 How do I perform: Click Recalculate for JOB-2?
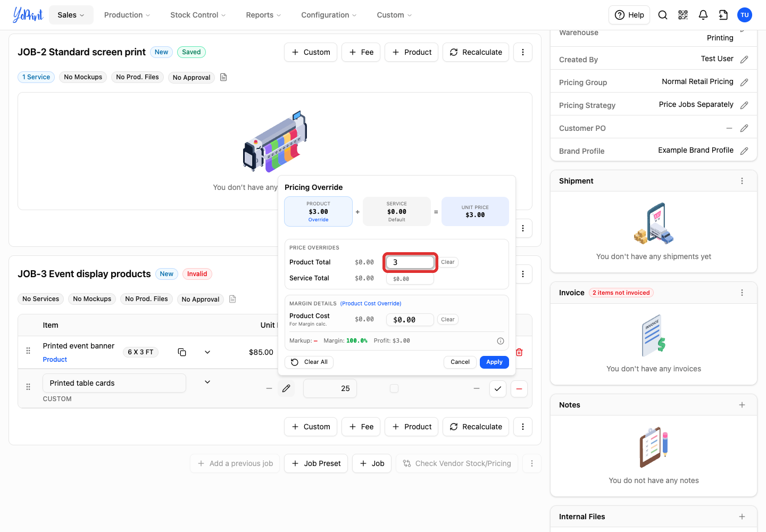[x=476, y=52]
